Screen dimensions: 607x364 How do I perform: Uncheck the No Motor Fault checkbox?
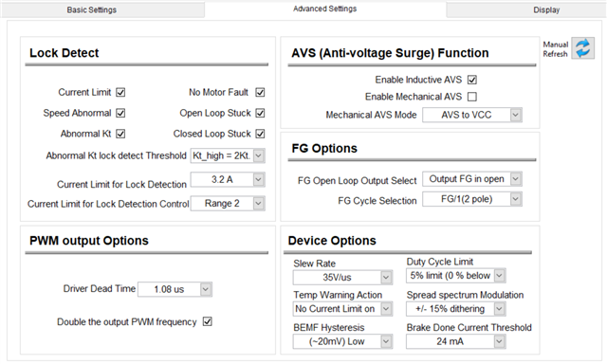(260, 93)
